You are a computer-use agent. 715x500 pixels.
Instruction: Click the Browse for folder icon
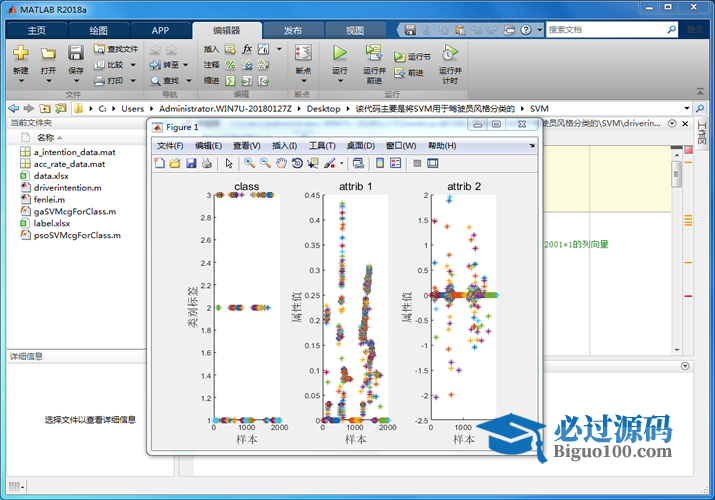coord(61,108)
